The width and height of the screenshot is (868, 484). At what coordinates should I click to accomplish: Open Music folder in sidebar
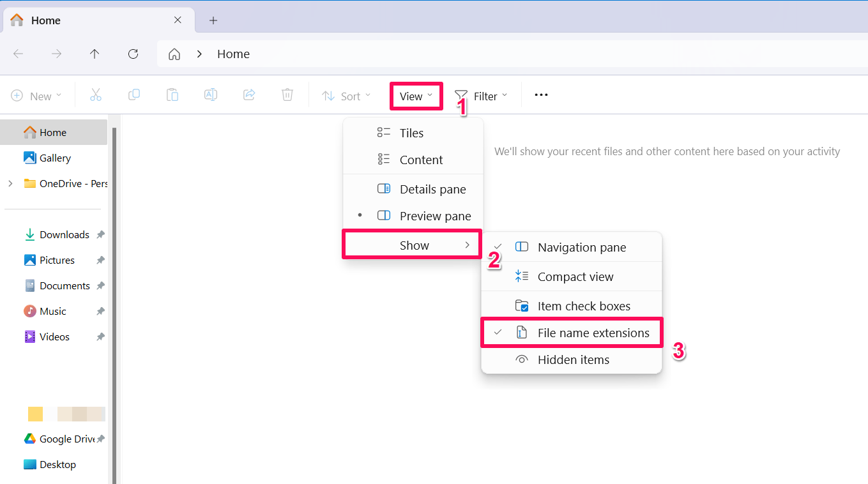tap(45, 311)
